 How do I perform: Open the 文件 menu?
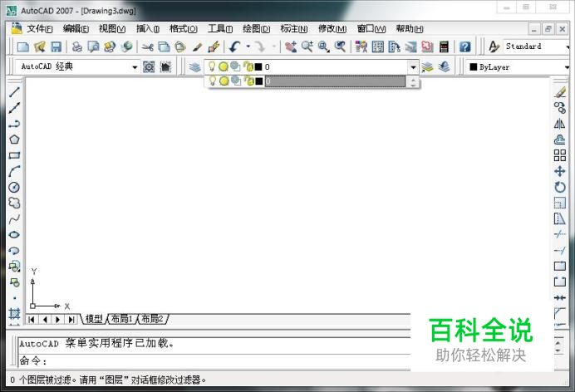[39, 28]
